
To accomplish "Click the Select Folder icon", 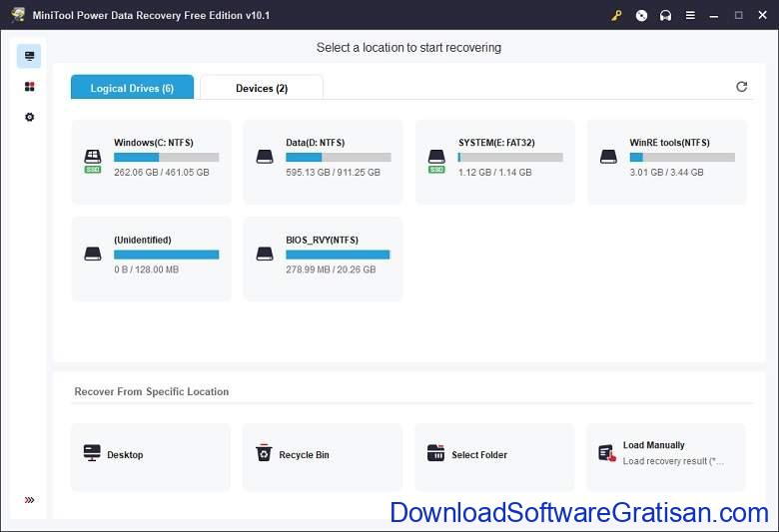I will pyautogui.click(x=435, y=453).
